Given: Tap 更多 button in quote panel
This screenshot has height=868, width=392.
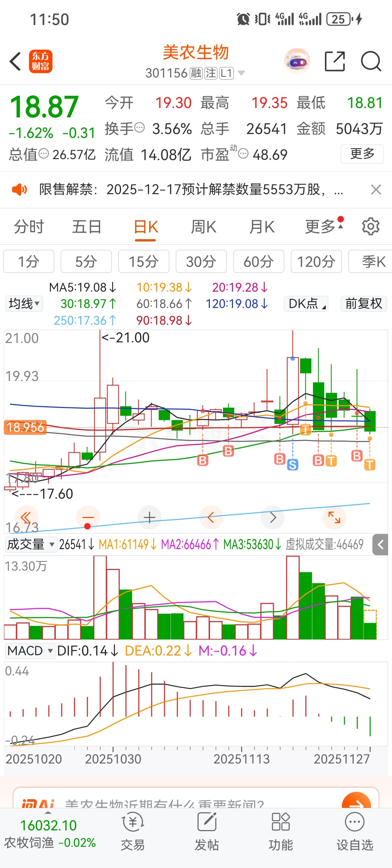Looking at the screenshot, I should (362, 154).
